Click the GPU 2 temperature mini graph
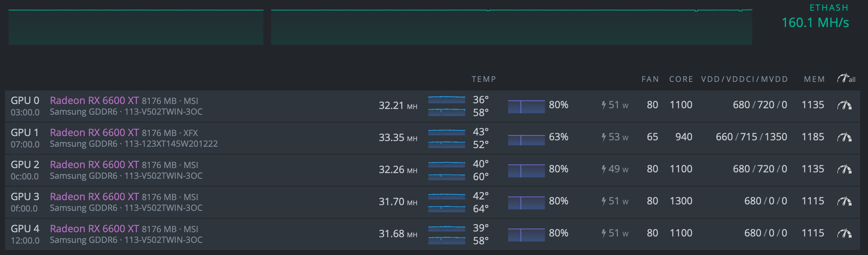 [446, 171]
